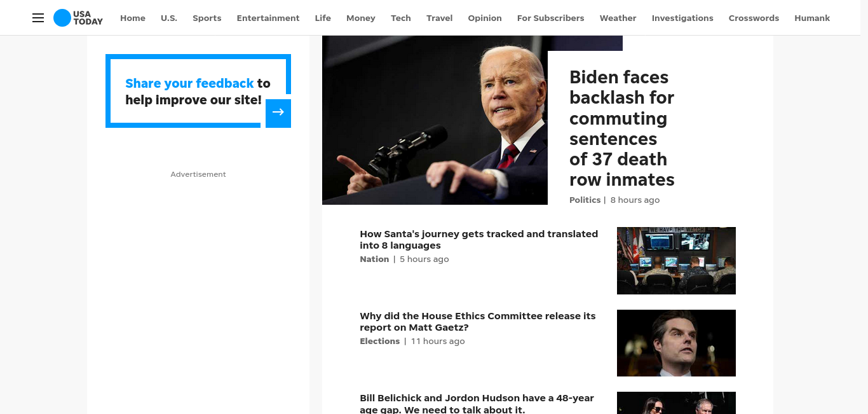Select the Money menu item
The width and height of the screenshot is (868, 414).
pos(361,18)
